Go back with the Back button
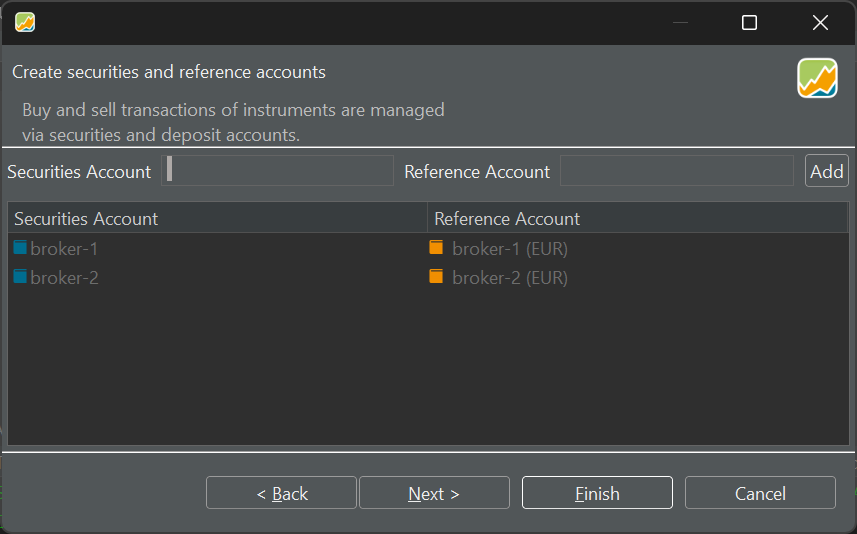Screen dimensions: 857x534 [x=281, y=493]
